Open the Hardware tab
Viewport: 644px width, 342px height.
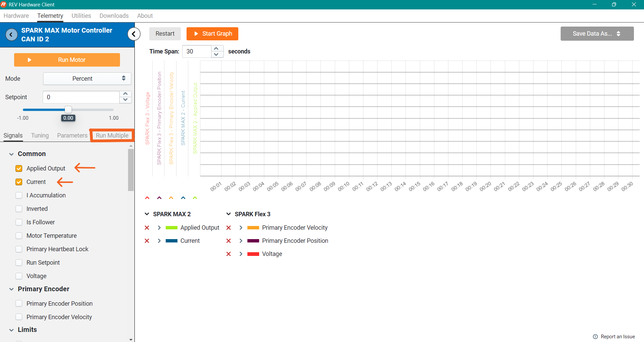16,16
